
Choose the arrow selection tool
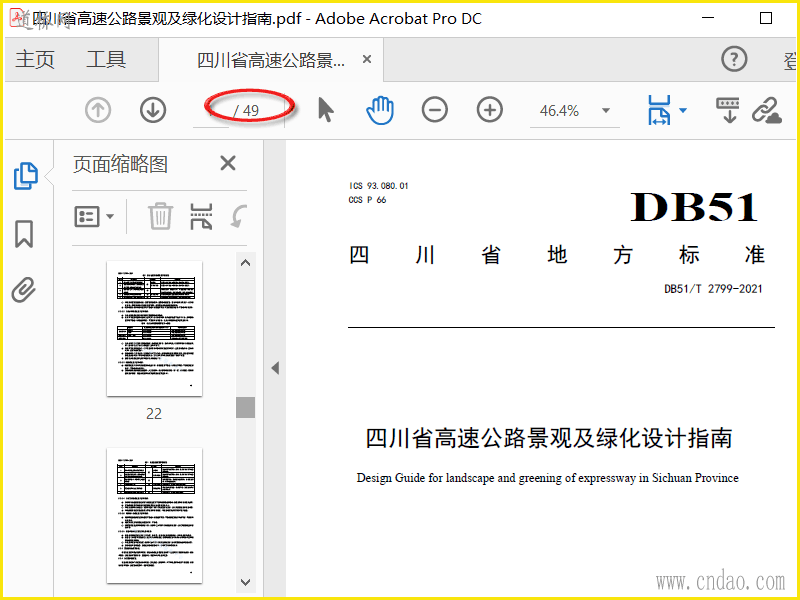[x=326, y=110]
